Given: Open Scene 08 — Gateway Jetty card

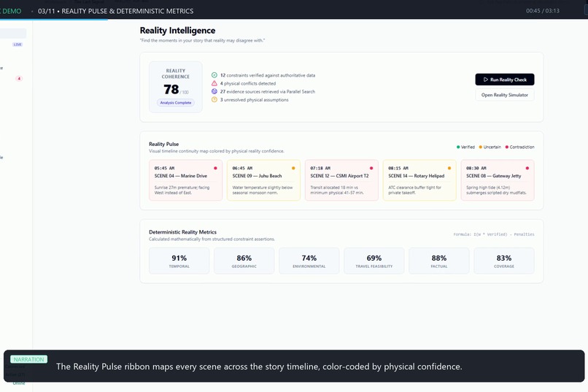Looking at the screenshot, I should [x=498, y=180].
